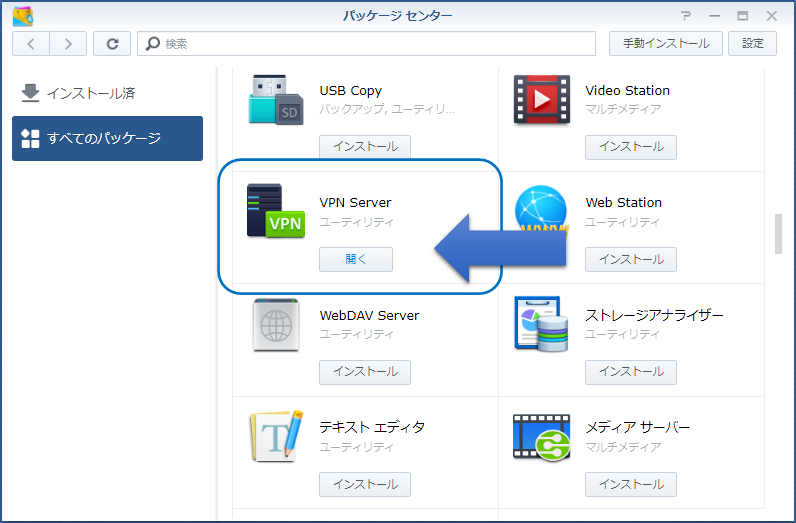The width and height of the screenshot is (796, 523).
Task: Click the ストレージアナライザー title text
Action: 654,315
